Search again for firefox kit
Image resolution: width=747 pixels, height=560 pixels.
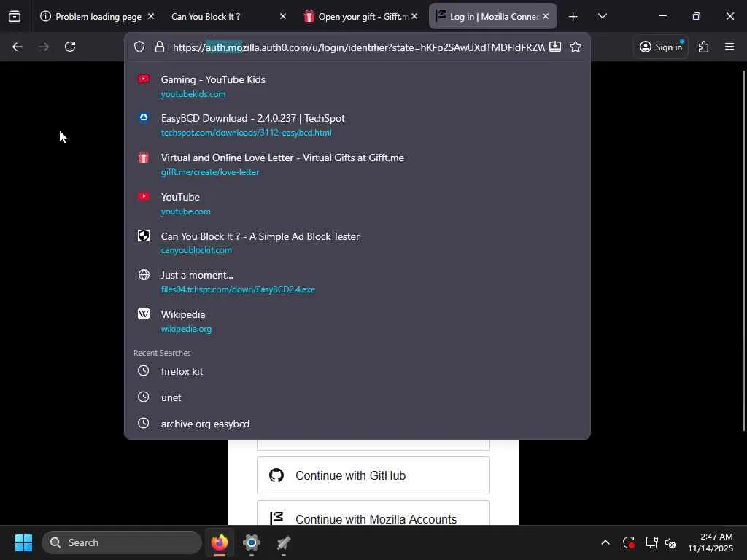(x=357, y=371)
